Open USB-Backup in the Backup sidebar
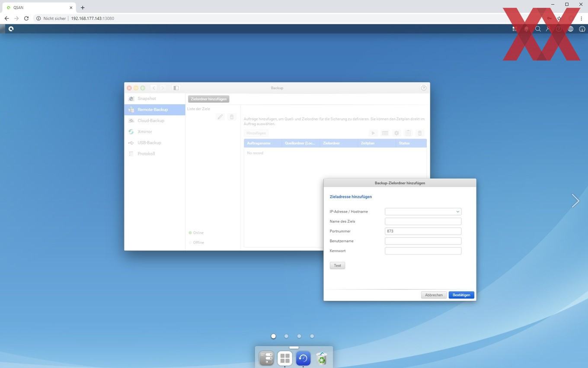 click(155, 142)
